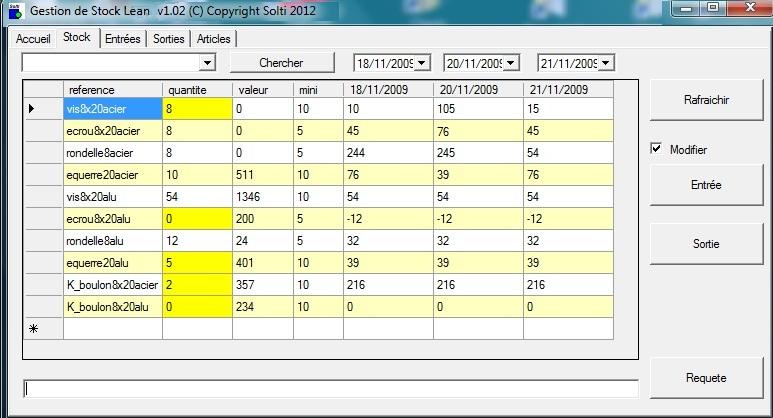Click valeur 511 in equerre20acier row
773x418 pixels.
[x=263, y=174]
